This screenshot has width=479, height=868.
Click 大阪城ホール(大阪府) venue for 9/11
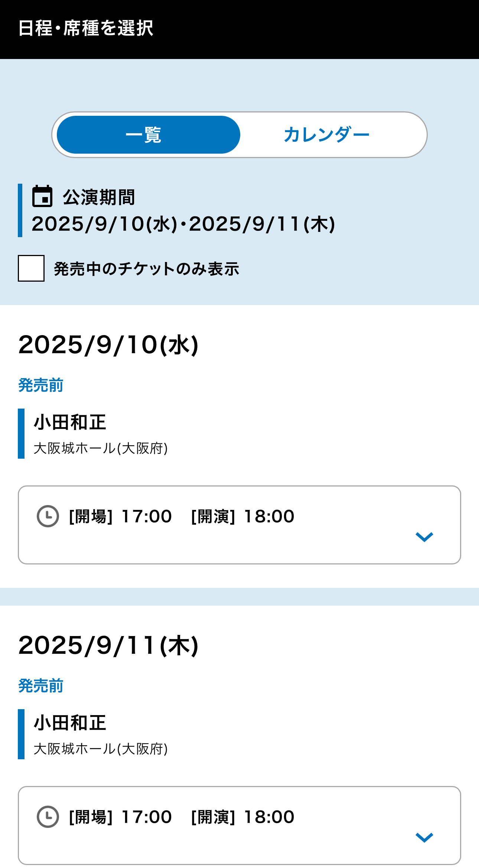[x=101, y=749]
